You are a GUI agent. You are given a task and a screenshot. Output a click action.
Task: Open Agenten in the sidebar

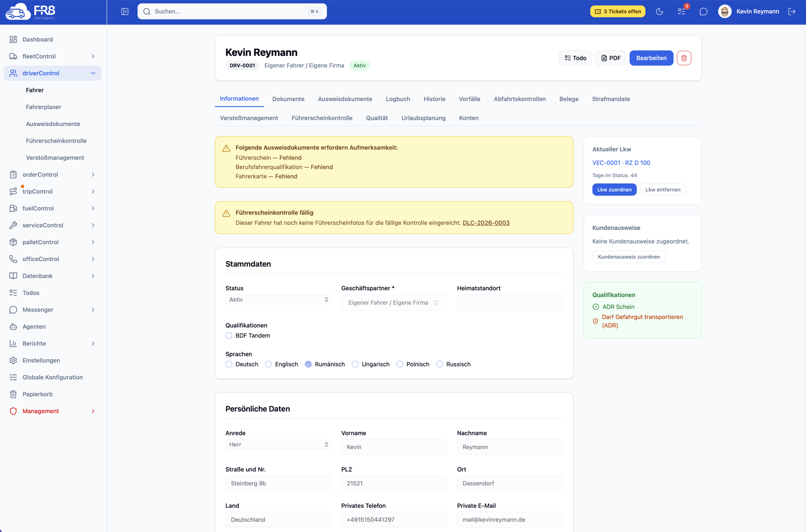click(x=52, y=327)
